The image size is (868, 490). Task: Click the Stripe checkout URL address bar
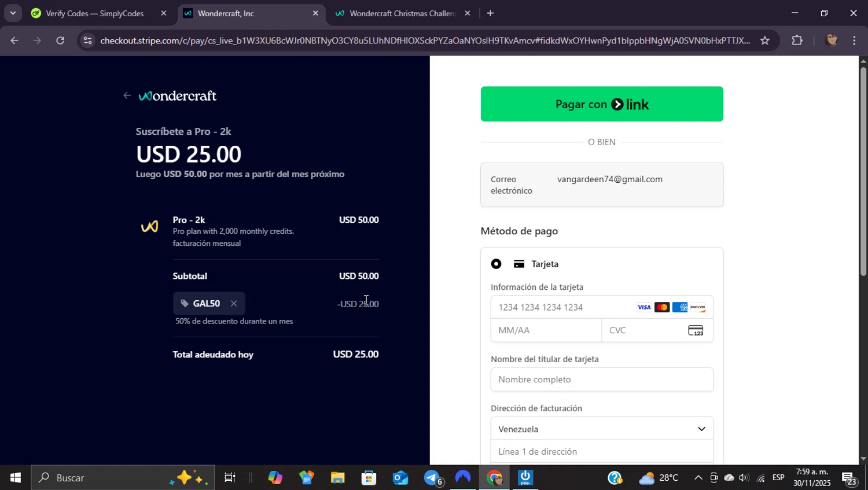pos(425,40)
